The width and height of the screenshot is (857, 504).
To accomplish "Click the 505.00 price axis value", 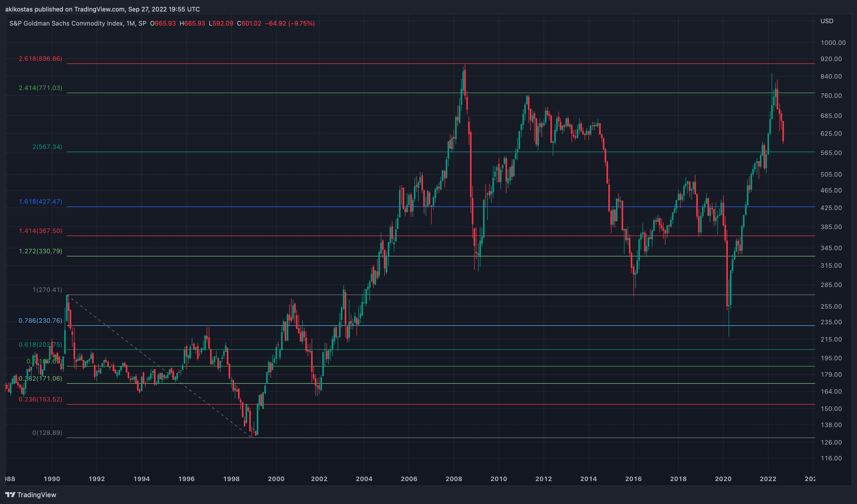I will click(831, 174).
